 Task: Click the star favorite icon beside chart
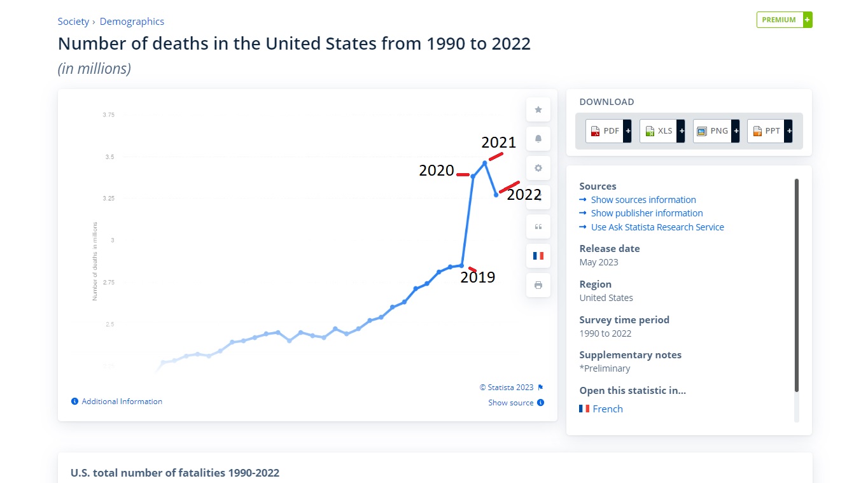(x=538, y=109)
